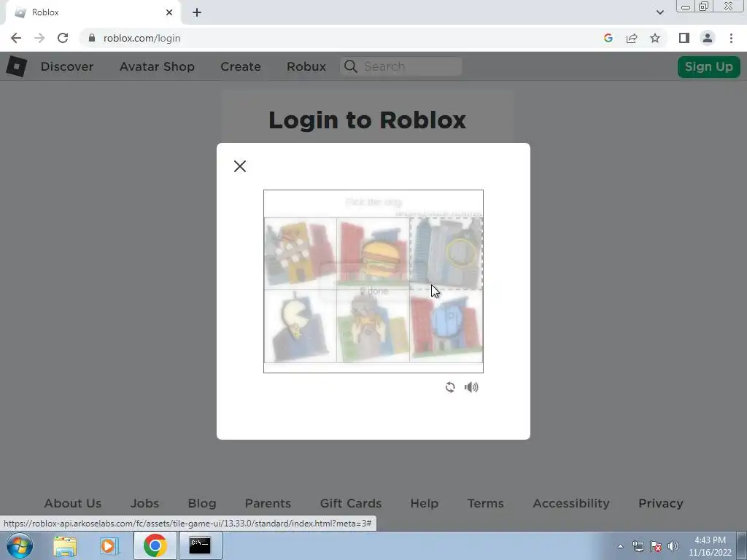Minimize the Chrome window
Screen dimensions: 747x560
(686, 7)
